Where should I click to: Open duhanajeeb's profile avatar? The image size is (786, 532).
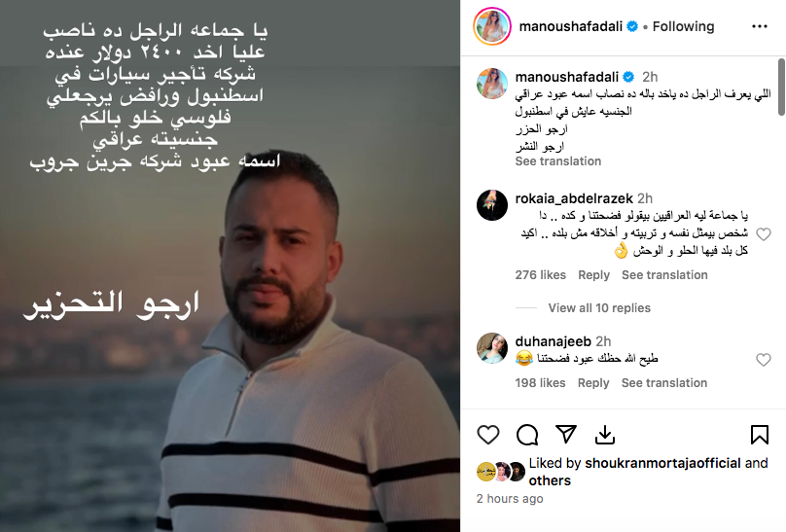point(492,348)
